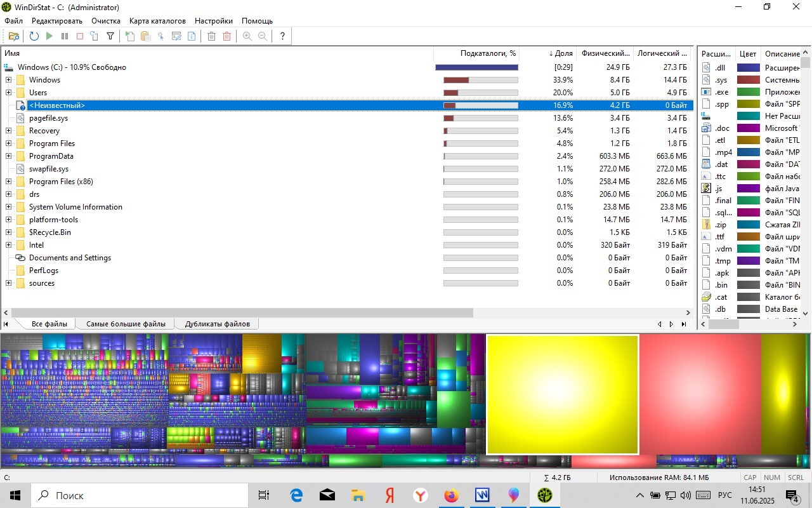Image resolution: width=812 pixels, height=508 pixels.
Task: Expand the Windows folder tree node
Action: pos(8,80)
